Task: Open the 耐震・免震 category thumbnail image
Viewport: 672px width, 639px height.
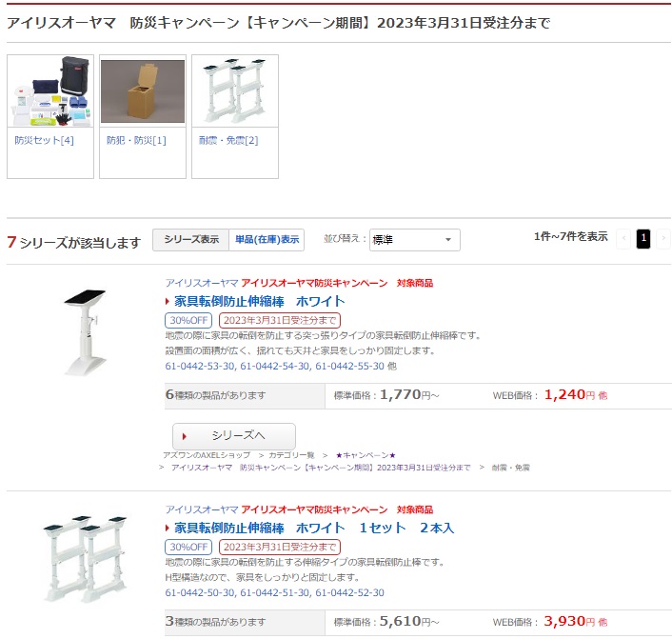Action: point(235,90)
